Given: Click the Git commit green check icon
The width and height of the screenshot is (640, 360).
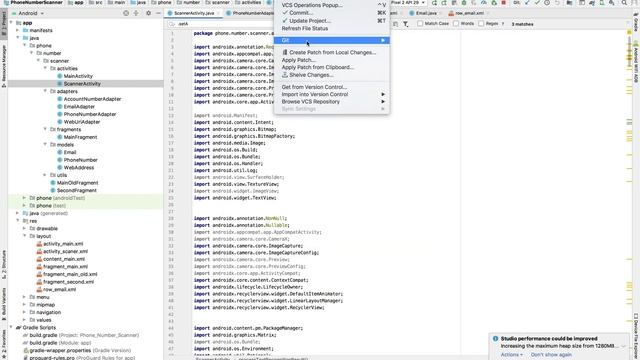Looking at the screenshot, I should coord(537,3).
